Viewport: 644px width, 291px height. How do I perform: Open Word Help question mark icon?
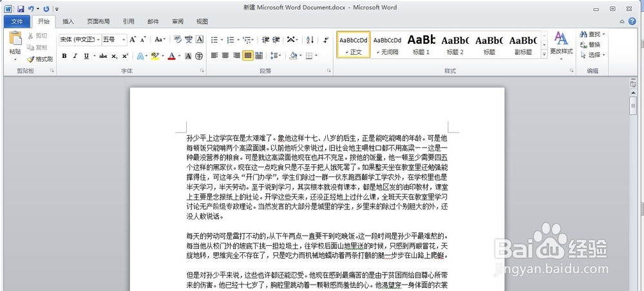pyautogui.click(x=632, y=21)
